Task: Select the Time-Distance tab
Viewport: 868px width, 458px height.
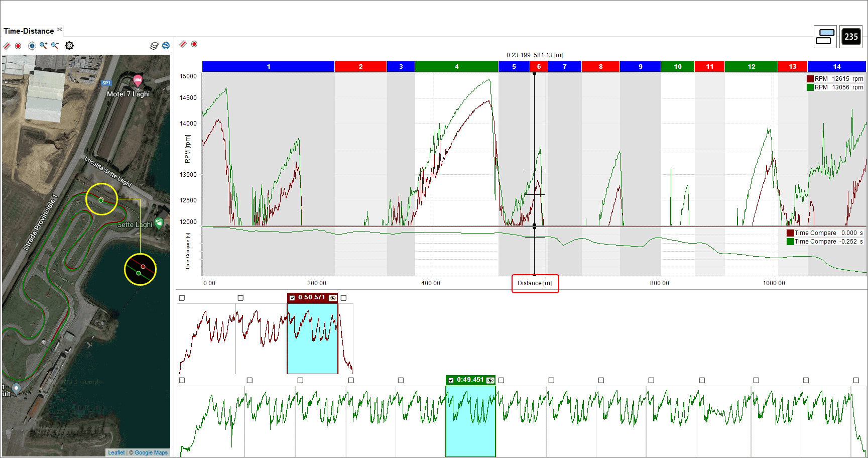Action: pos(29,31)
